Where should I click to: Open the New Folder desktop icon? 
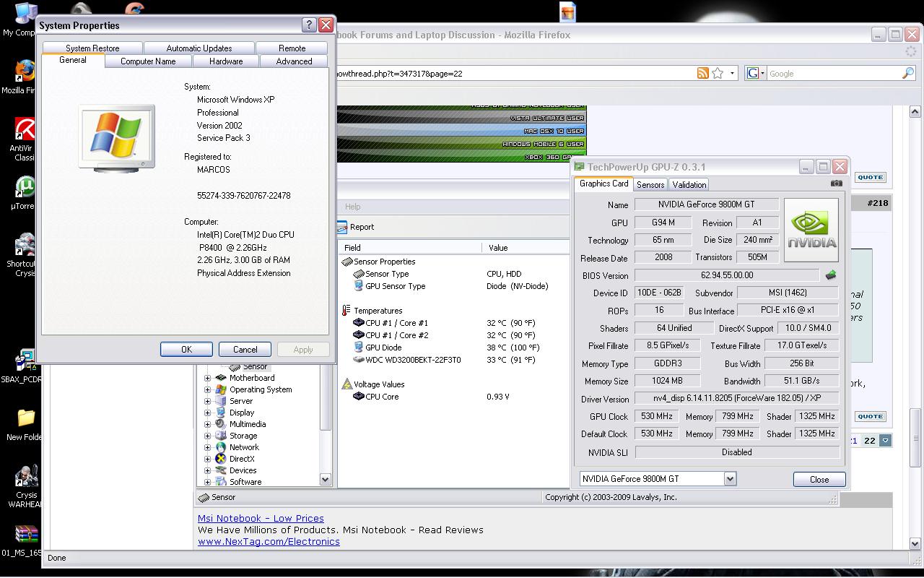(x=25, y=418)
